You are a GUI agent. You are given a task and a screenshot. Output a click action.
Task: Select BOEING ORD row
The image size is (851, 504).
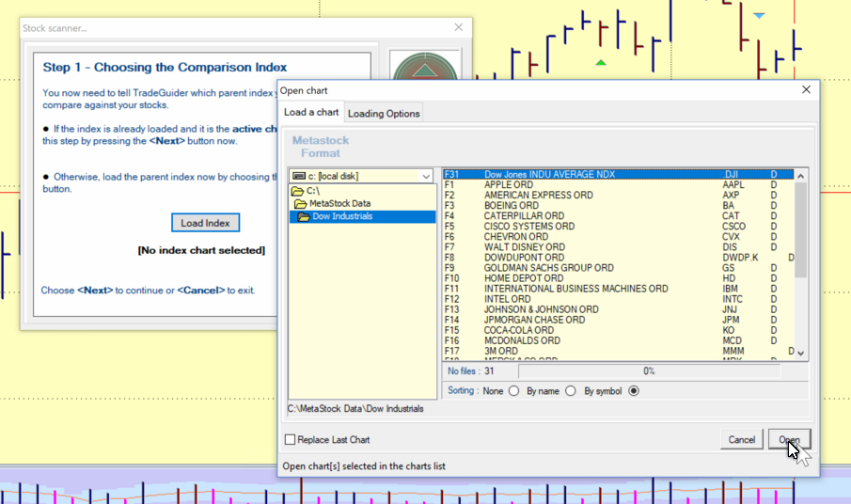618,206
